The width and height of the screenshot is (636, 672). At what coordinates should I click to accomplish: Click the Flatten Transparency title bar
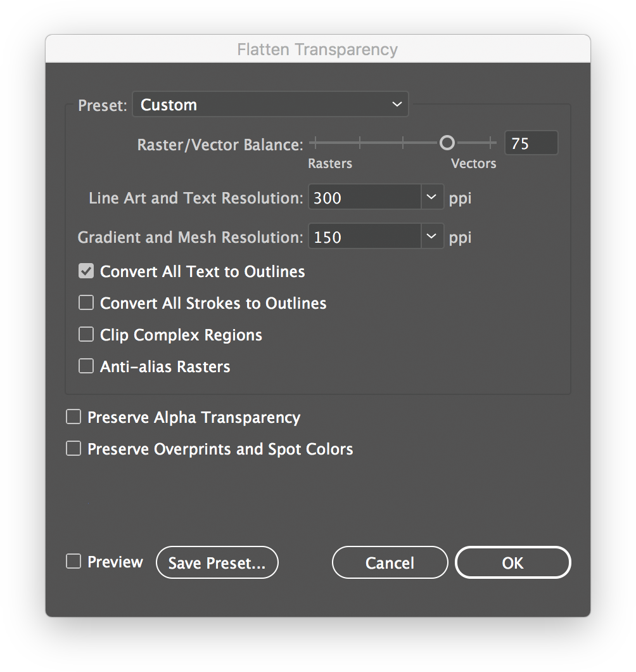pyautogui.click(x=317, y=49)
